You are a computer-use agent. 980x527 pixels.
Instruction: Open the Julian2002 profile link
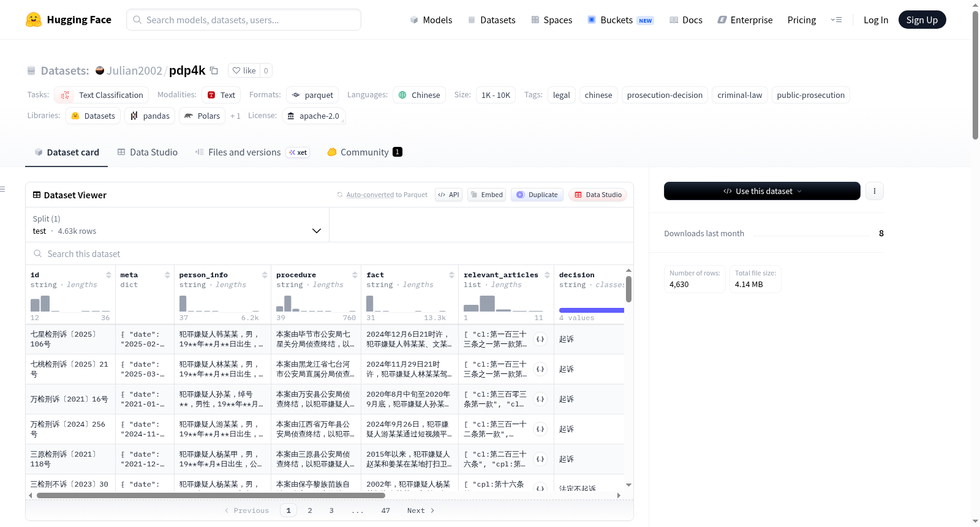point(134,70)
